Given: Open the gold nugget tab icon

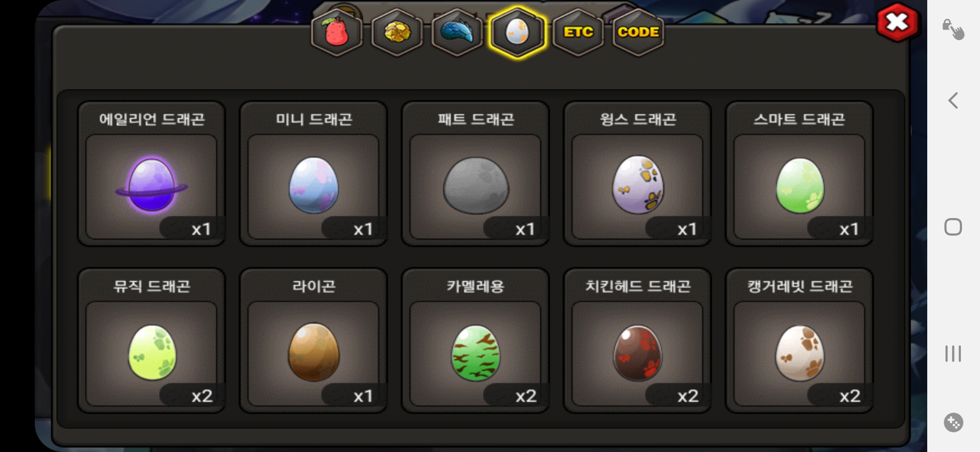Looking at the screenshot, I should click(397, 32).
